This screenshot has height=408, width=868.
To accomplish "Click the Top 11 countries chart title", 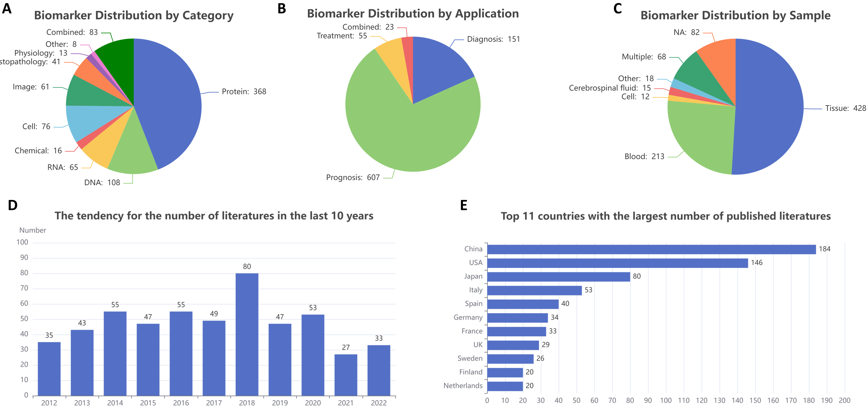I will click(666, 216).
